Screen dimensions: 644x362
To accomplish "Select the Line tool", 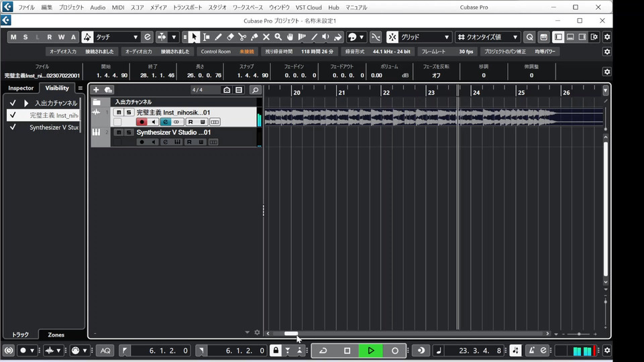I will [x=314, y=37].
